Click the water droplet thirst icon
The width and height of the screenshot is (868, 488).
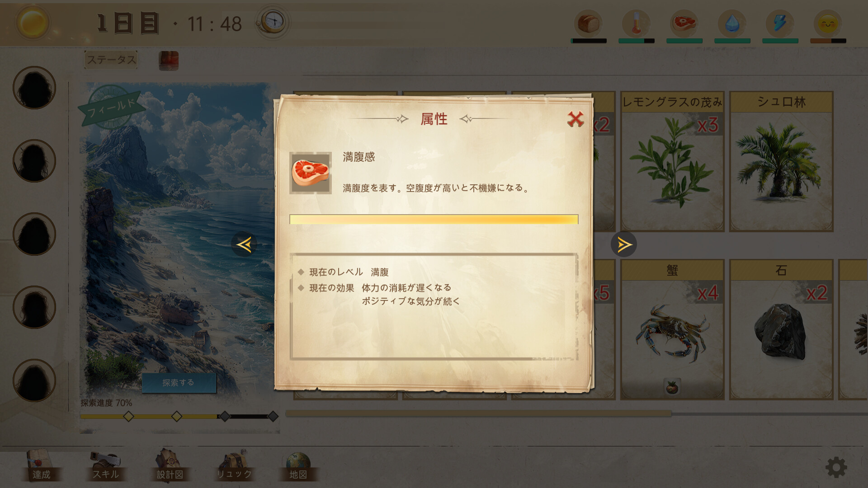732,23
